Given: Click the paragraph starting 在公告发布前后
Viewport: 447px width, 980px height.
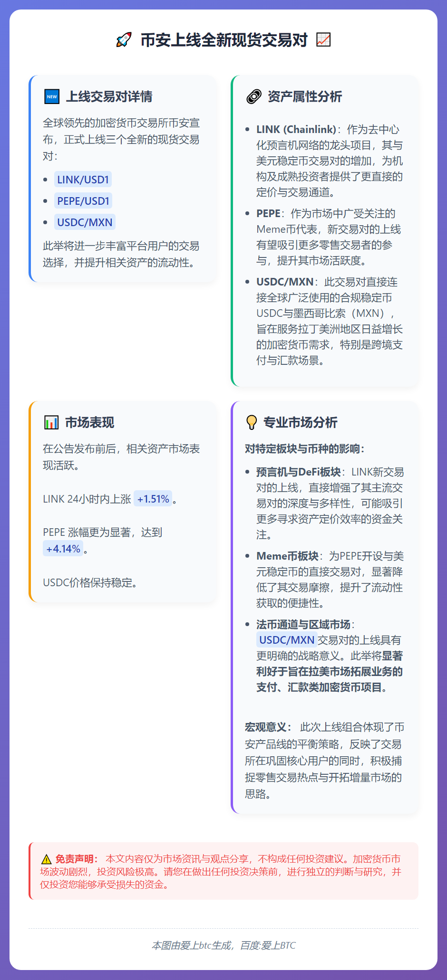Looking at the screenshot, I should point(121,457).
